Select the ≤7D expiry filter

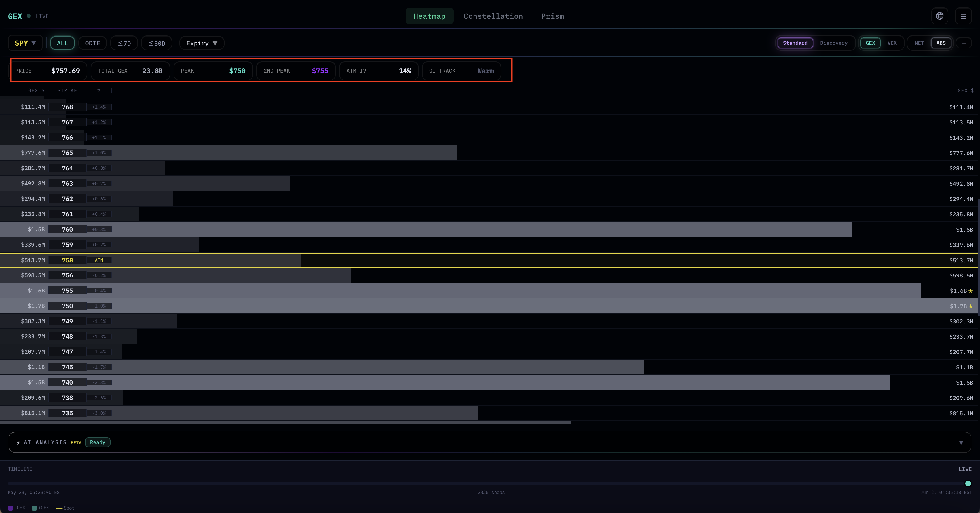(x=124, y=43)
